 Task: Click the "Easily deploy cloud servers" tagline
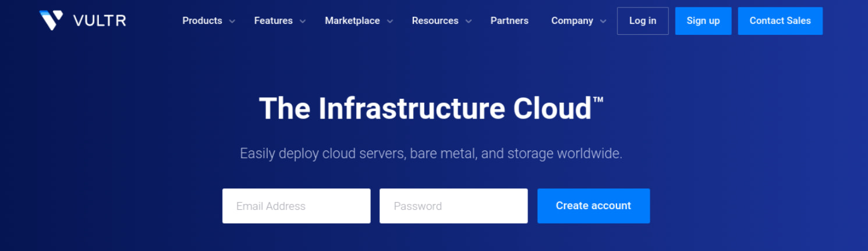[431, 154]
